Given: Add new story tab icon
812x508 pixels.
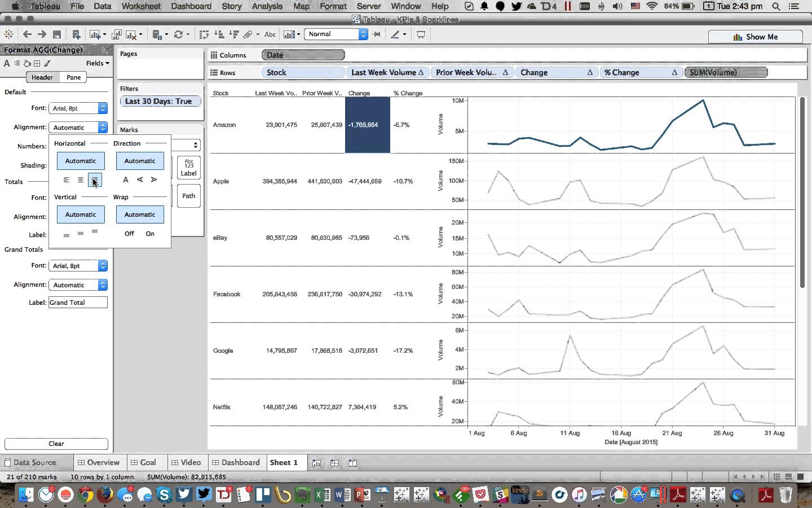Looking at the screenshot, I should click(x=352, y=463).
